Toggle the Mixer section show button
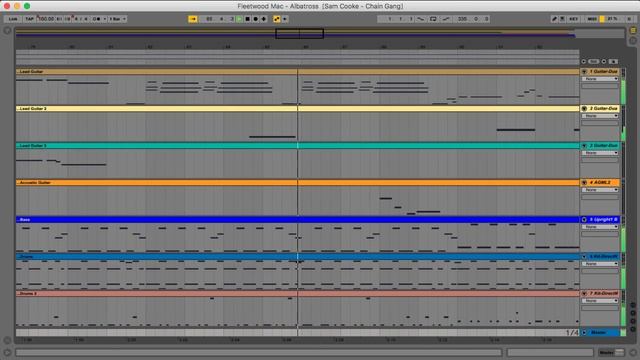Viewport: 640px width, 360px height. click(x=633, y=321)
